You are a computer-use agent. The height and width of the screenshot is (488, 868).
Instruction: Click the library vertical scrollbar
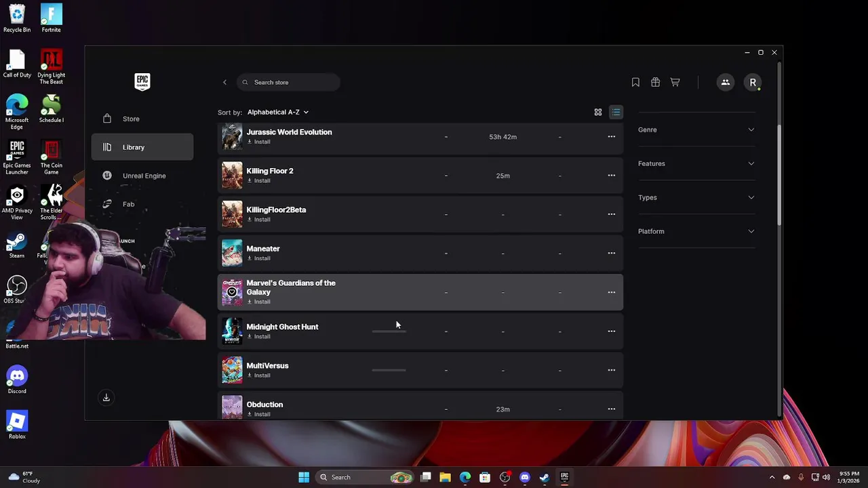(779, 176)
